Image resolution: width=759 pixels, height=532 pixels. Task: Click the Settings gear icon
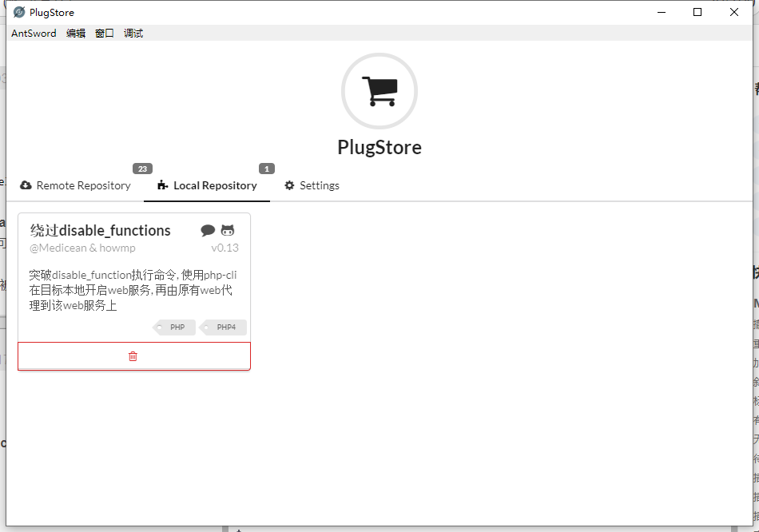point(289,185)
